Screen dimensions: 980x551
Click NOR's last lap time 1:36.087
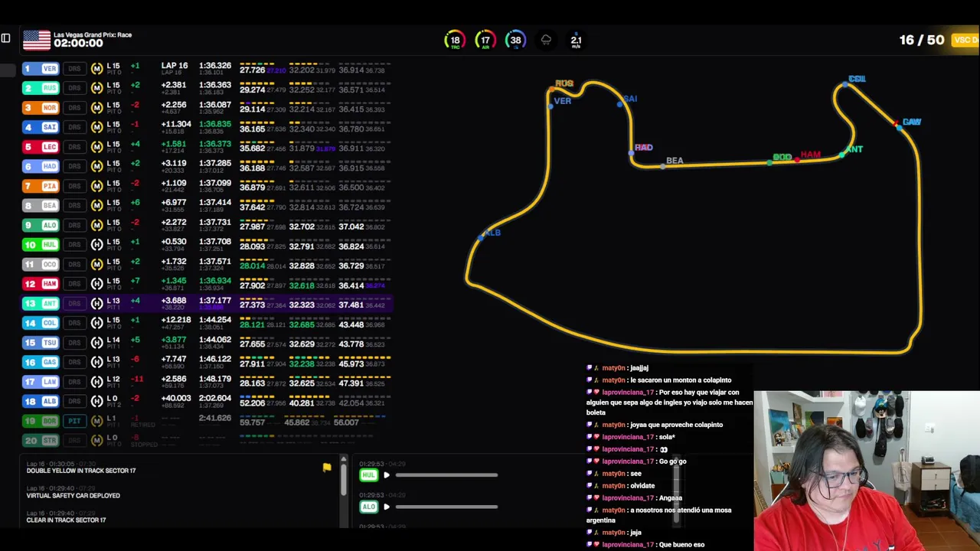(215, 105)
